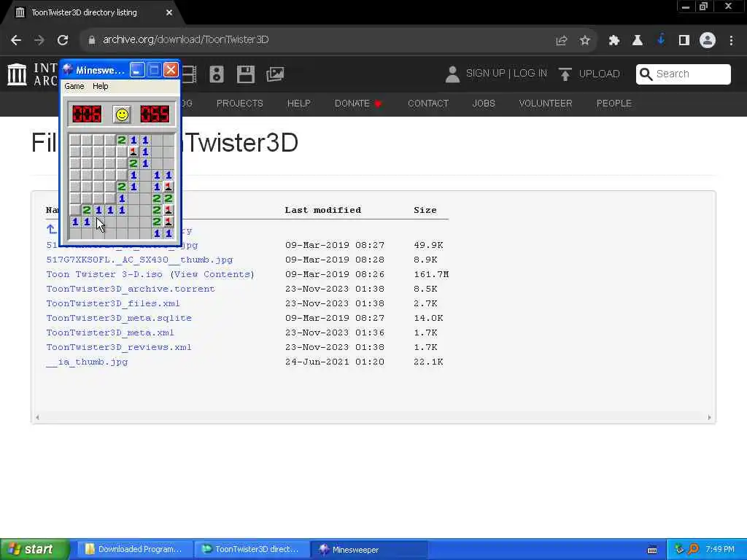Viewport: 747px width, 560px height.
Task: Click the Archive Search input field
Action: tap(683, 74)
